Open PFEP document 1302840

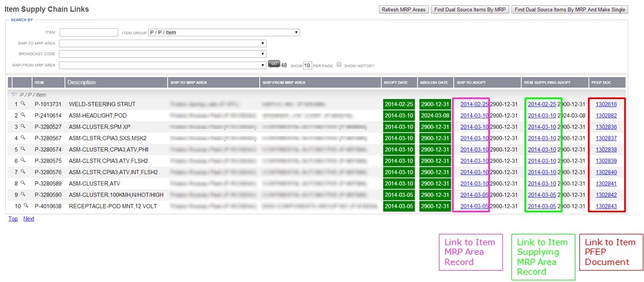pyautogui.click(x=606, y=172)
